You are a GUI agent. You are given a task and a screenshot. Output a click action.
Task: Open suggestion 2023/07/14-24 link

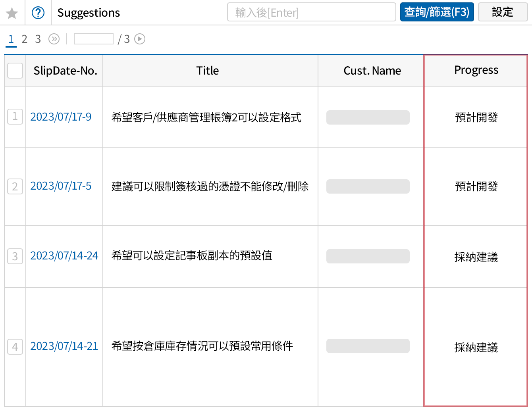coord(64,256)
